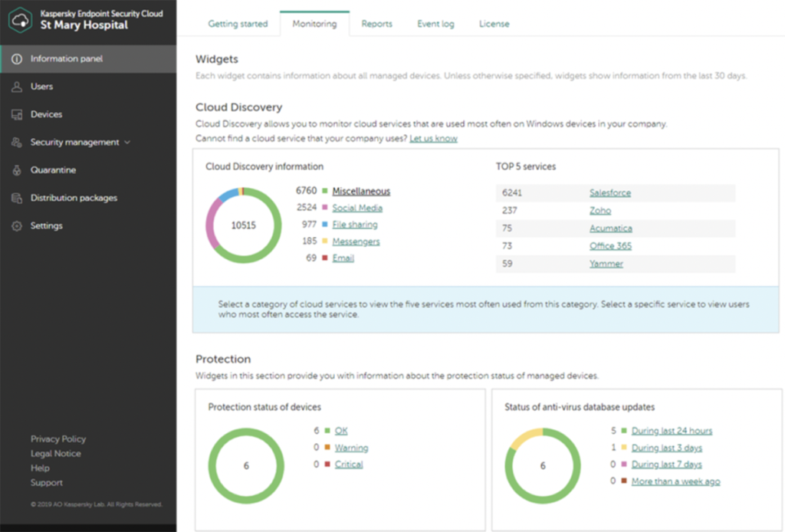Click the green OK legend swatch
Viewport: 785px width, 532px height.
(327, 430)
